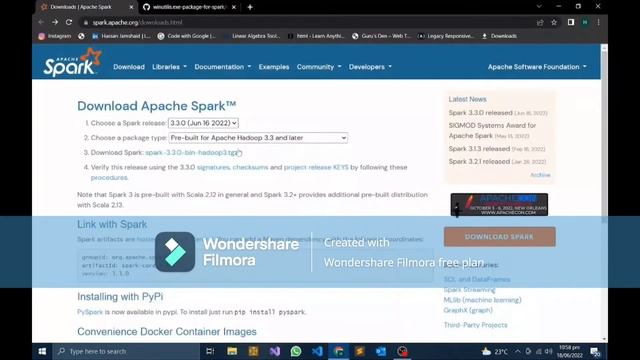The width and height of the screenshot is (640, 360).
Task: Open the news Archive link
Action: 540,175
